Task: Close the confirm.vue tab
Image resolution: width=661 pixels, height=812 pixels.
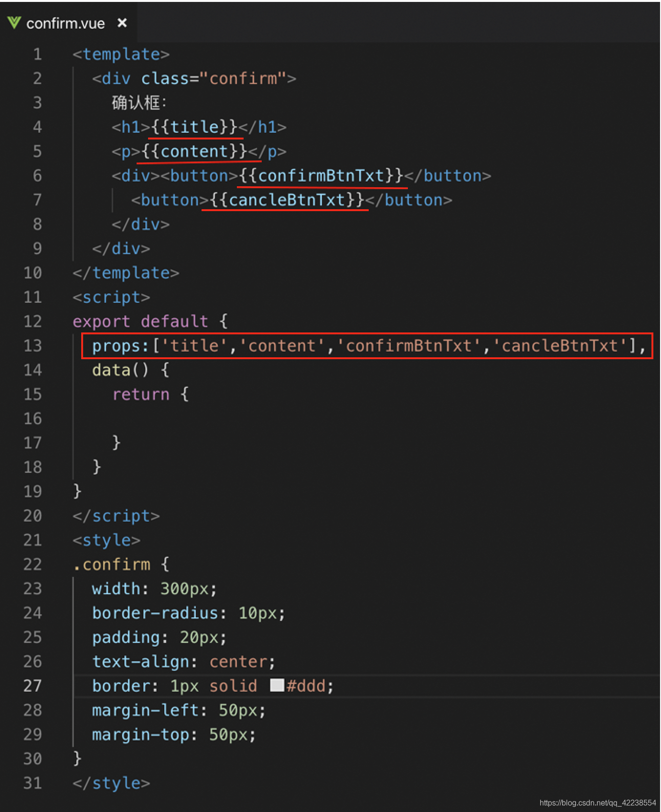Action: pyautogui.click(x=122, y=22)
